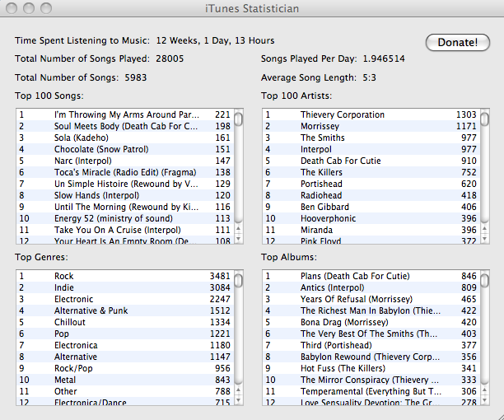Select song "Toca's Miracle (Radio Edit) (Fragma)"
Image resolution: width=504 pixels, height=420 pixels.
125,173
